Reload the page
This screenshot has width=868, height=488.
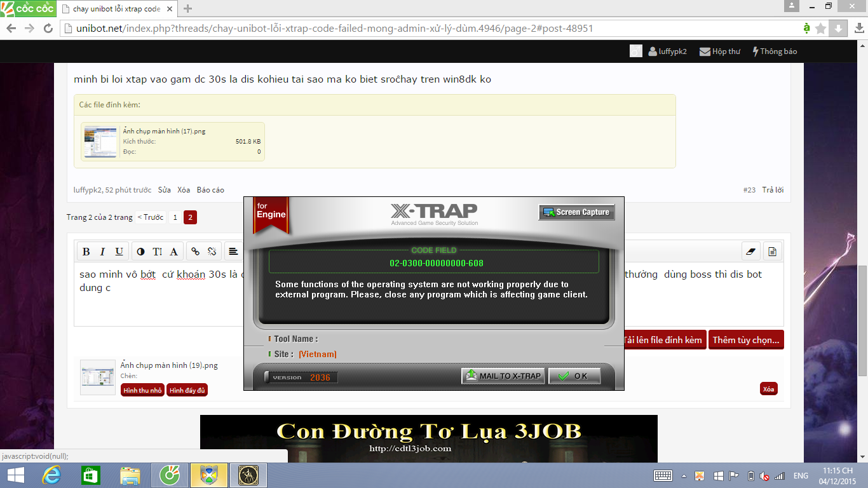point(48,29)
